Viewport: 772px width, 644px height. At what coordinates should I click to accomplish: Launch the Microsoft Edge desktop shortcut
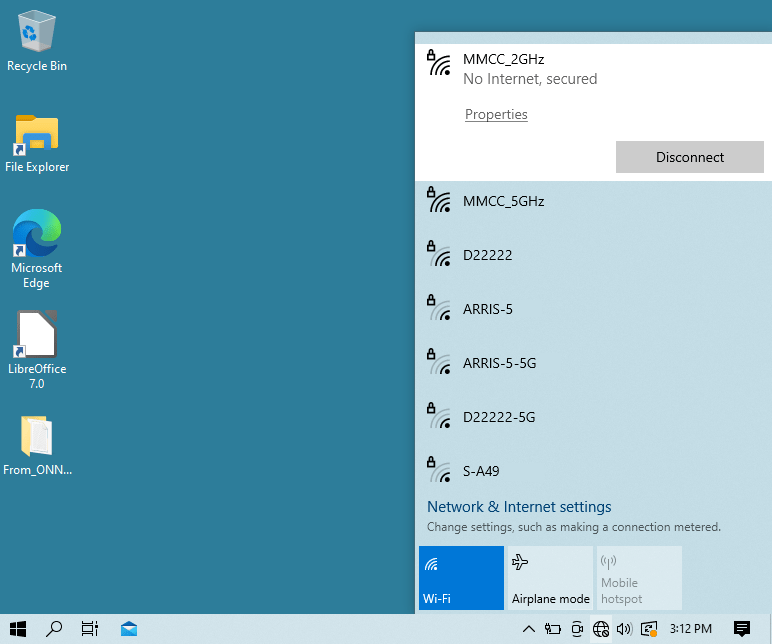37,247
